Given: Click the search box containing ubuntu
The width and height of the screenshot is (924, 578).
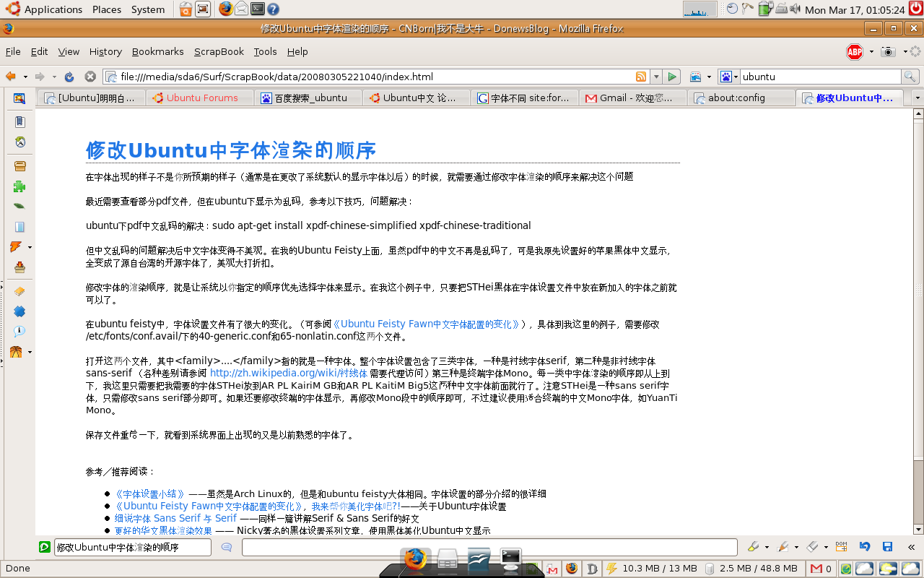Looking at the screenshot, I should pyautogui.click(x=820, y=77).
